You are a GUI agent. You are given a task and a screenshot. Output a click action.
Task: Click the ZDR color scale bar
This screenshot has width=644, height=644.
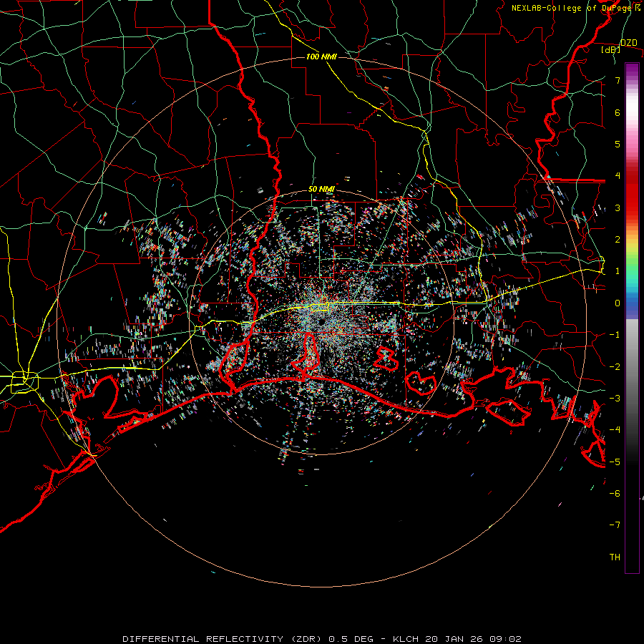(x=632, y=318)
